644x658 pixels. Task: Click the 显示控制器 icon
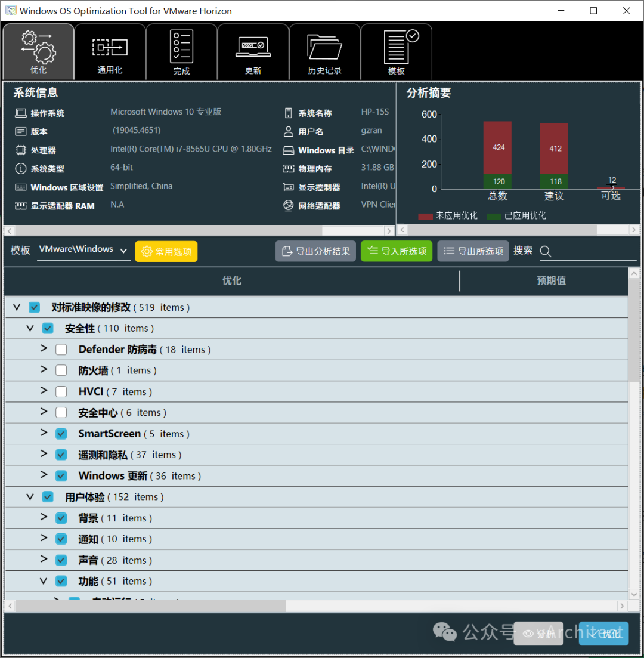click(x=288, y=187)
